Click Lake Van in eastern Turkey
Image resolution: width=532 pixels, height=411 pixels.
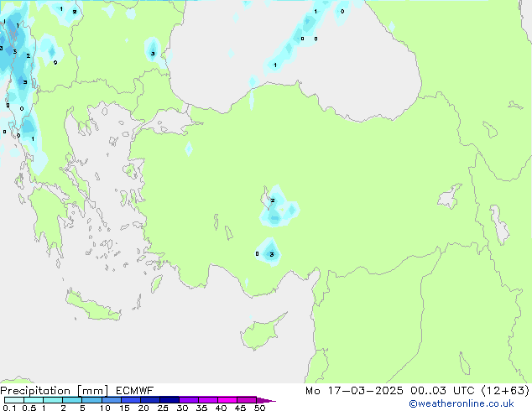tap(450, 197)
